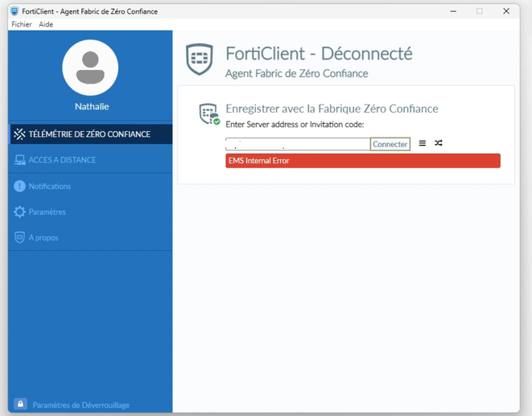
Task: Click the Paramètres gear icon
Action: pos(19,212)
